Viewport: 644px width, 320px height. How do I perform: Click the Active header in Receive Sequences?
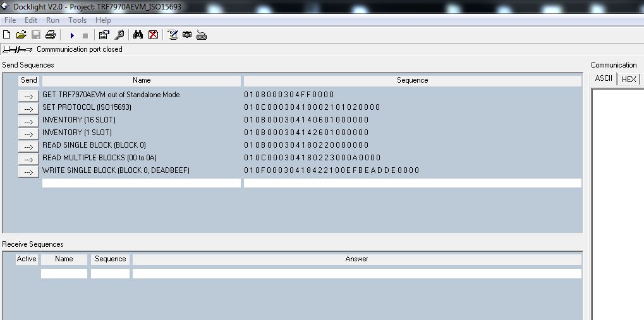(27, 259)
